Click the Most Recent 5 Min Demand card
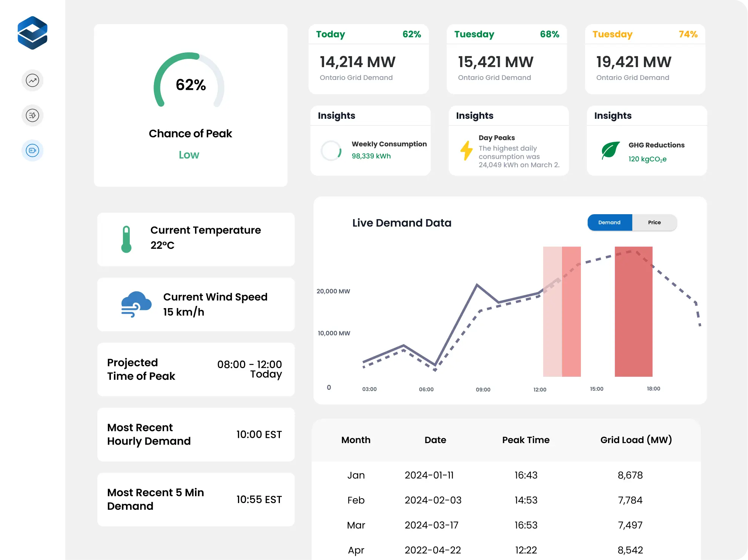 coord(196,499)
